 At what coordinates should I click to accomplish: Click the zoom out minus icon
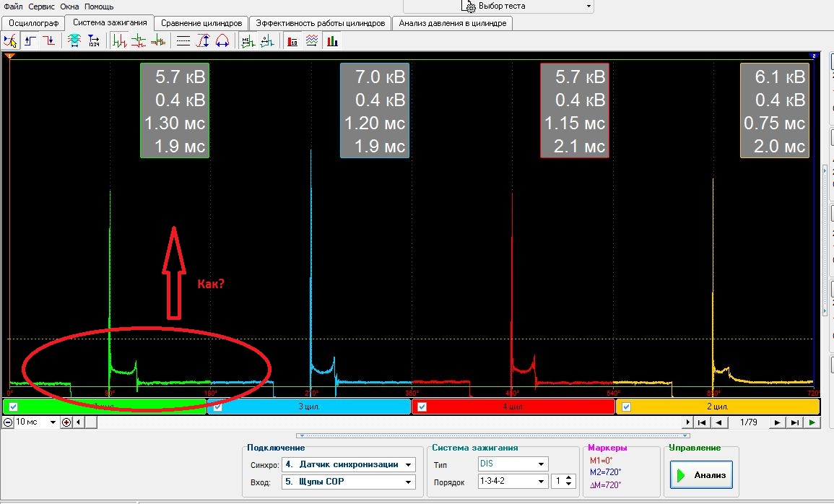[8, 422]
